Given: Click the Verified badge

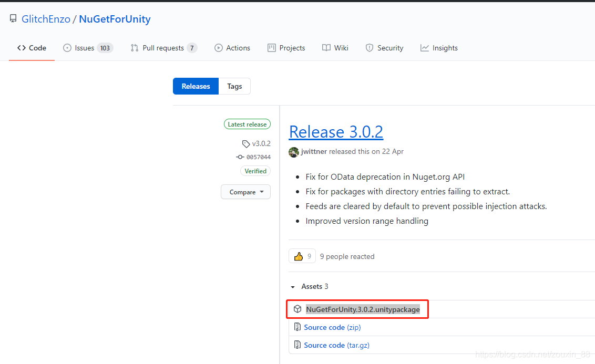Looking at the screenshot, I should click(255, 171).
